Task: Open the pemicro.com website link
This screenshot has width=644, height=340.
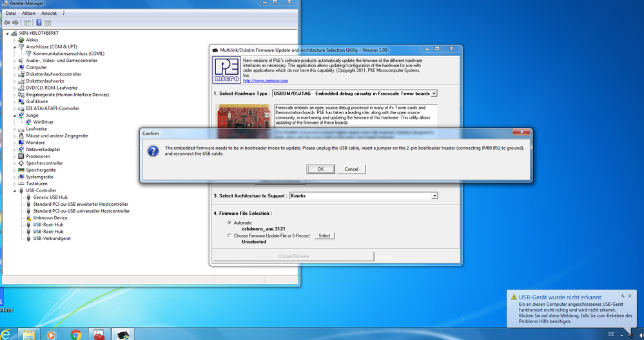Action: 266,81
